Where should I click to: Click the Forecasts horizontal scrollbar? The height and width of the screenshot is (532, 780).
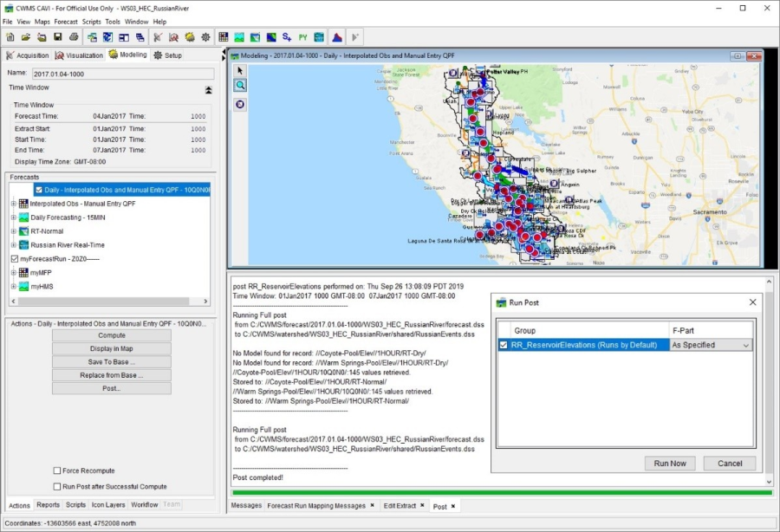pos(109,302)
